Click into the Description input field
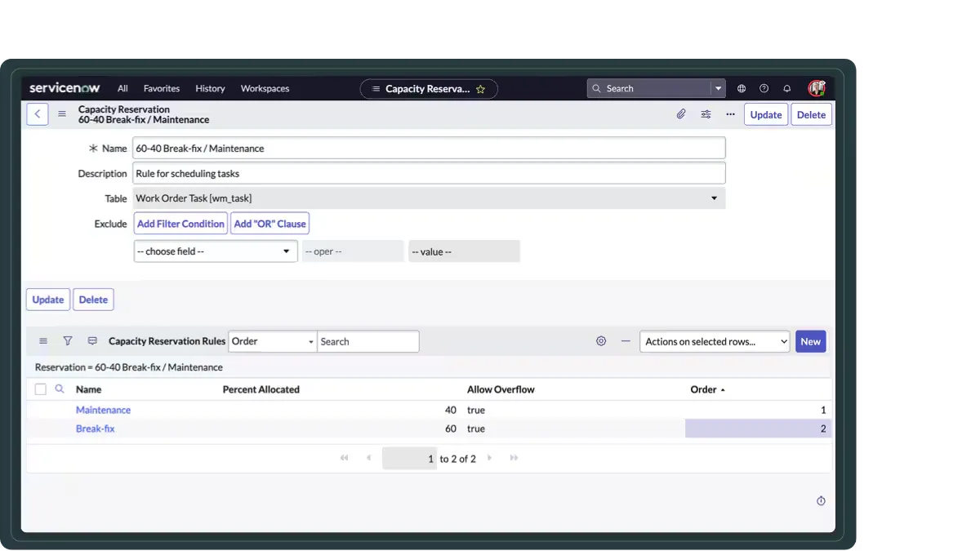 click(428, 173)
